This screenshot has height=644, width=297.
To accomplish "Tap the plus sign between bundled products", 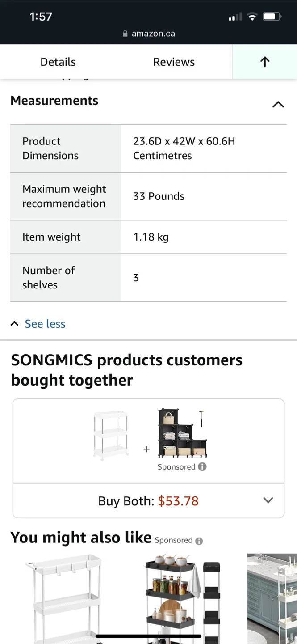I will 146,449.
